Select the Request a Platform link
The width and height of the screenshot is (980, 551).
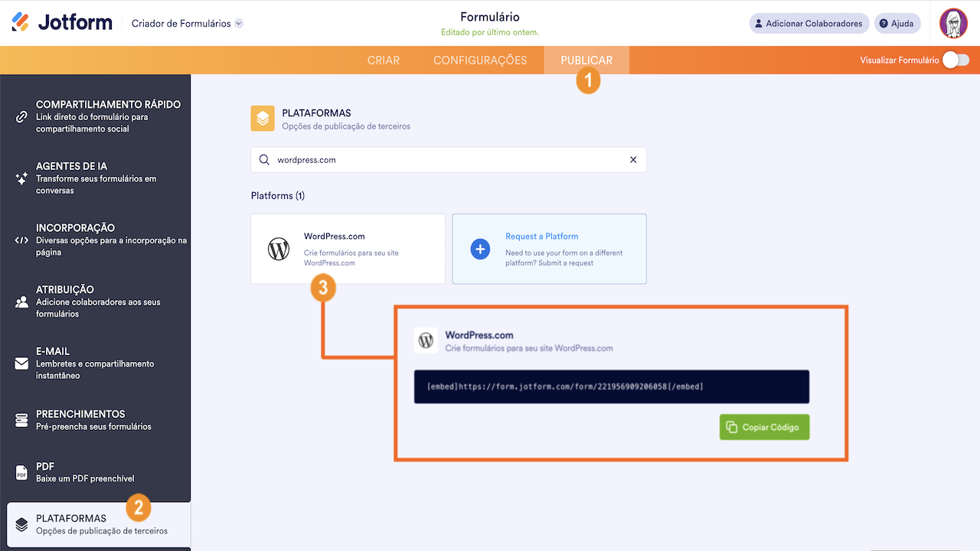[x=542, y=236]
